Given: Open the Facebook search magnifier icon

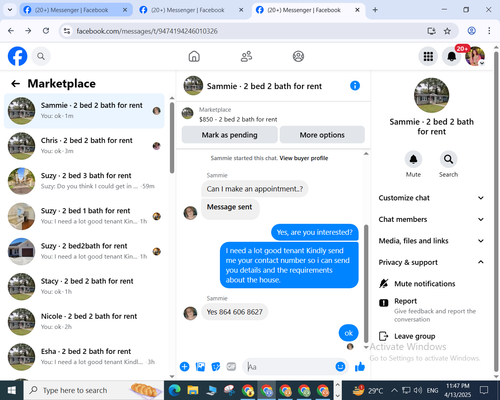Looking at the screenshot, I should click(41, 56).
